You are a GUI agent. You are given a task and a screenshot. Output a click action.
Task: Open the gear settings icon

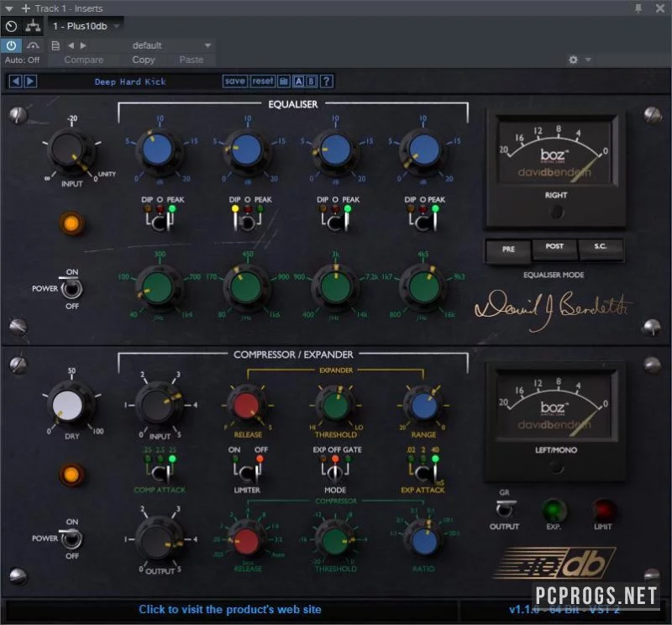[x=573, y=60]
